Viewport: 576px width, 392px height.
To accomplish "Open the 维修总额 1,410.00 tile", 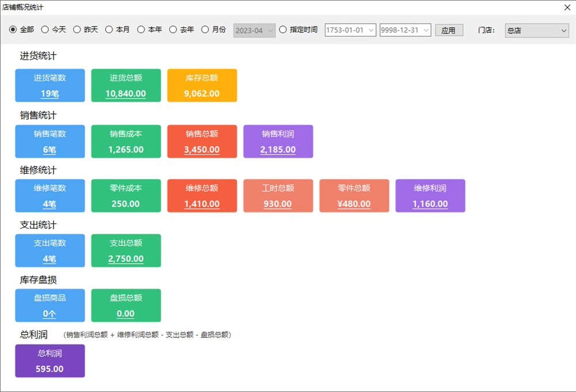I will [202, 196].
